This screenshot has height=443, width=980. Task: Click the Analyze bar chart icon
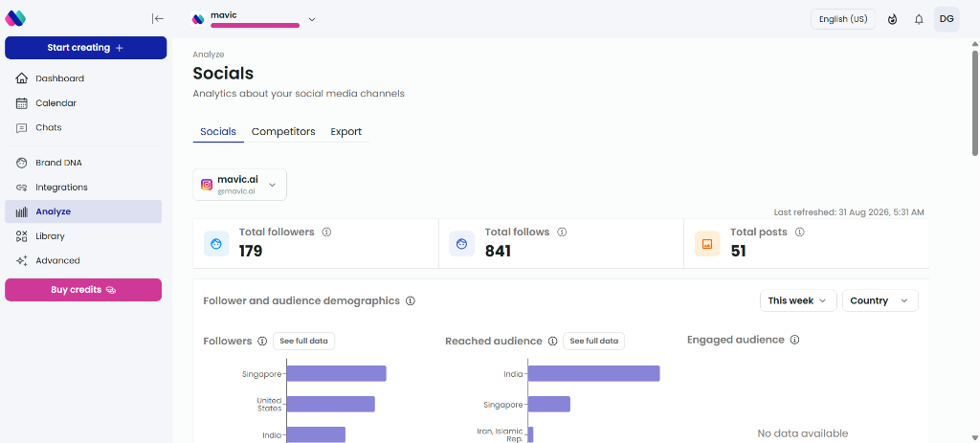pyautogui.click(x=22, y=211)
